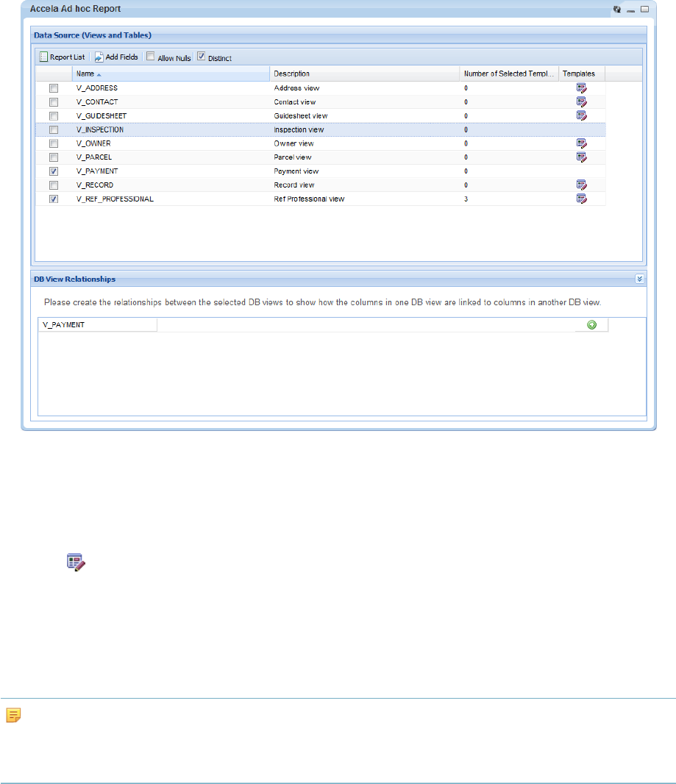Screen dimensions: 676x784
Task: Click 'Contact view' description text
Action: 294,102
